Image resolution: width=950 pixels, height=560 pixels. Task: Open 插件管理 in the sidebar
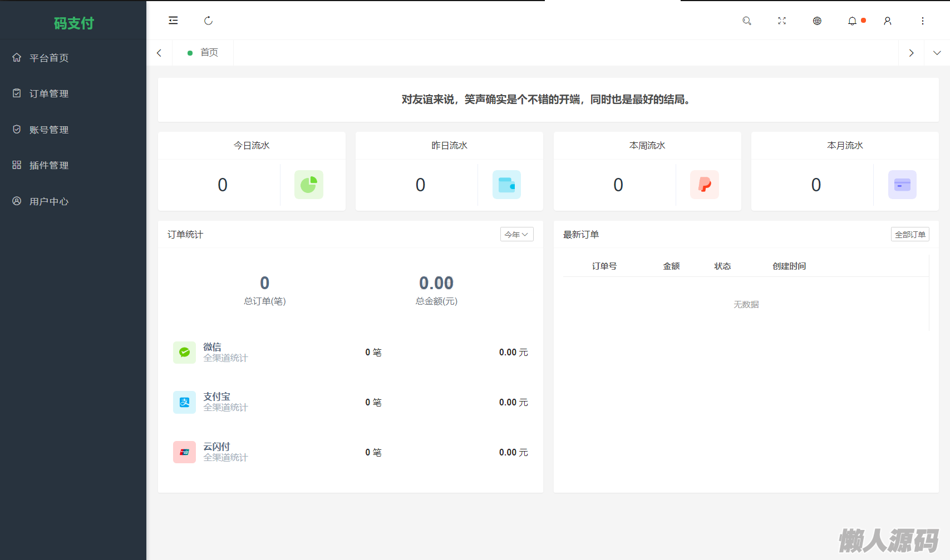coord(49,165)
